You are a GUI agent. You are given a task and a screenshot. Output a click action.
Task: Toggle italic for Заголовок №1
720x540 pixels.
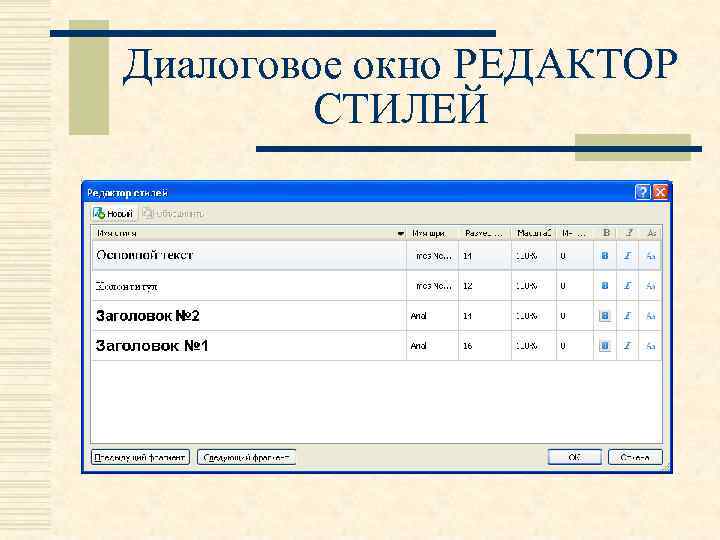tap(628, 345)
